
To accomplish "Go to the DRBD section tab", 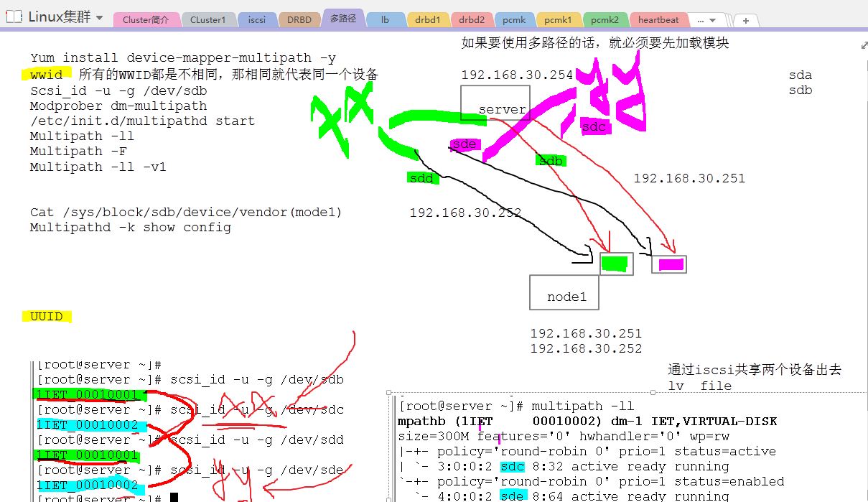I will [299, 20].
